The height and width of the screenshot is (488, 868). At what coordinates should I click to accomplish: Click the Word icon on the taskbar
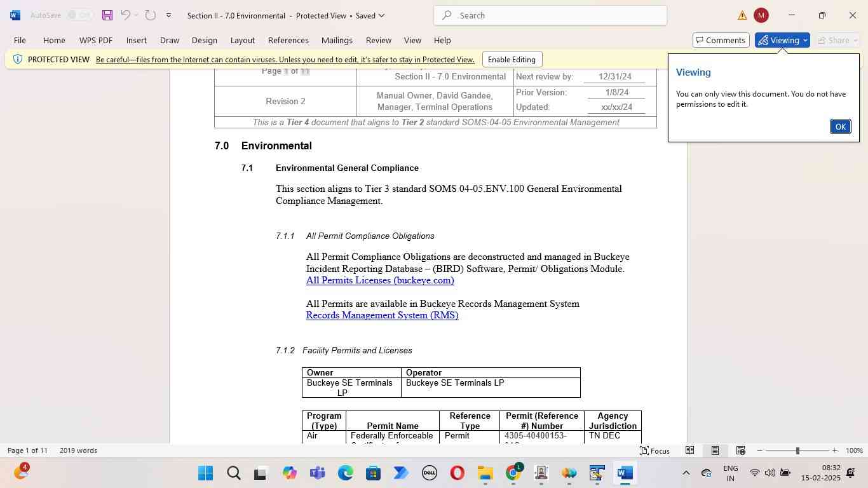pos(625,473)
